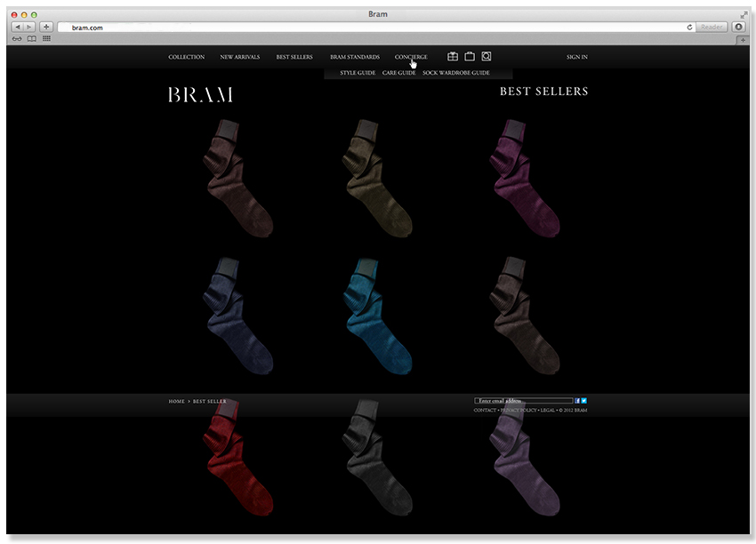Click the Best Seller breadcrumb
Screen dimensions: 756x544
click(x=209, y=402)
